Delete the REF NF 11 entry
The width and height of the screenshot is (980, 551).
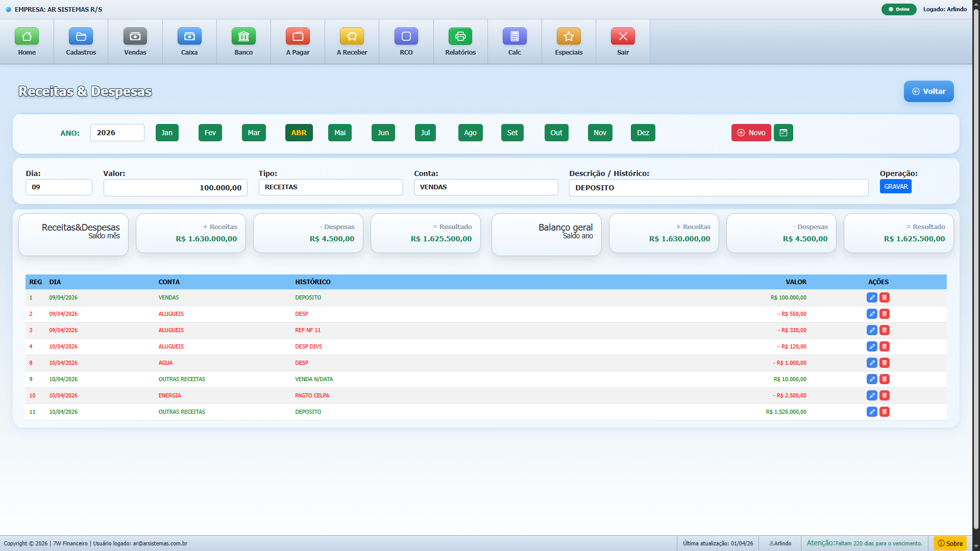(x=885, y=330)
